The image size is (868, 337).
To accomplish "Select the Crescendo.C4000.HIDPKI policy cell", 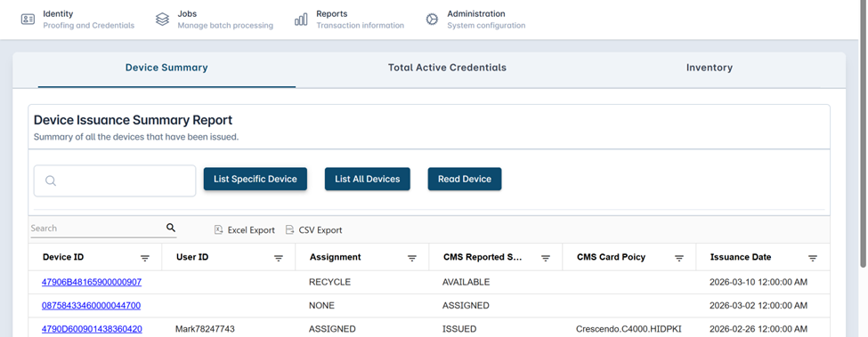I will pos(629,329).
